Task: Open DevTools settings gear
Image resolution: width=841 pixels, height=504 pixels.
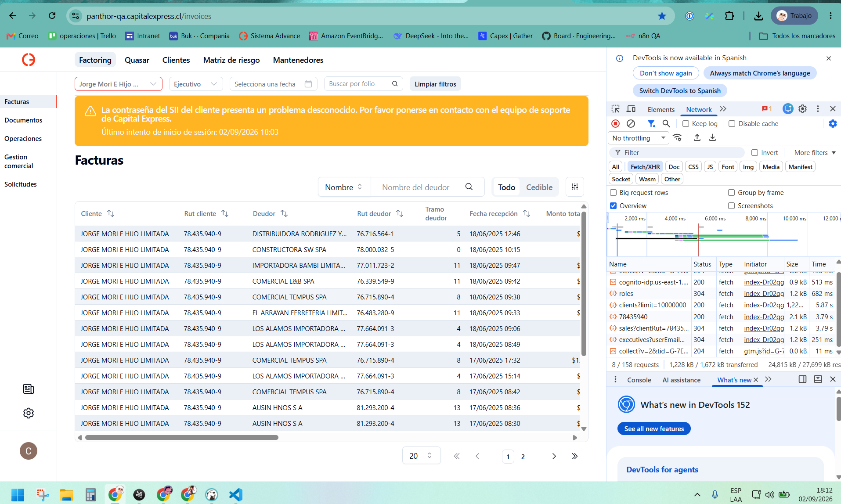Action: point(802,109)
